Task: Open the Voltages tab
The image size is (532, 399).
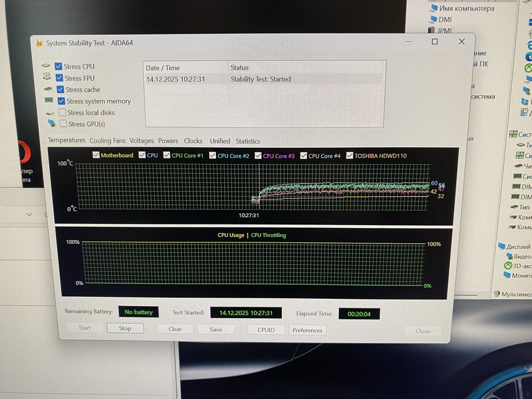Action: click(141, 140)
